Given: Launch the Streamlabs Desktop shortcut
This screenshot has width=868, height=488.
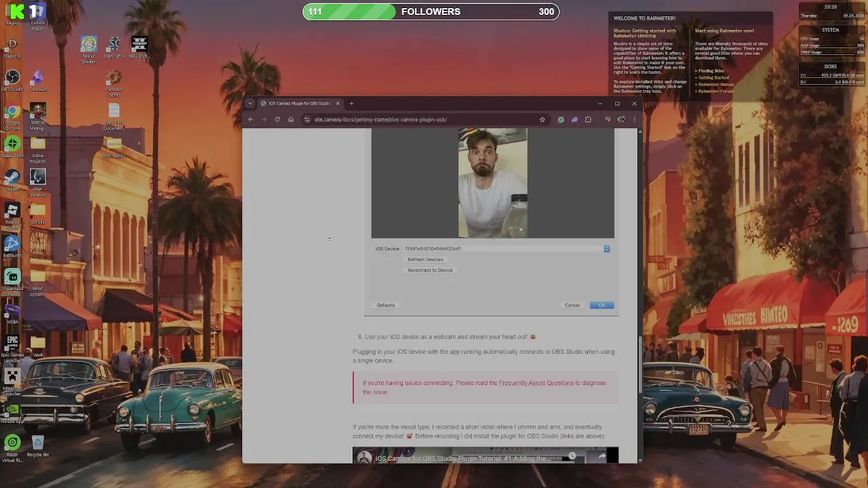Looking at the screenshot, I should coord(12,282).
